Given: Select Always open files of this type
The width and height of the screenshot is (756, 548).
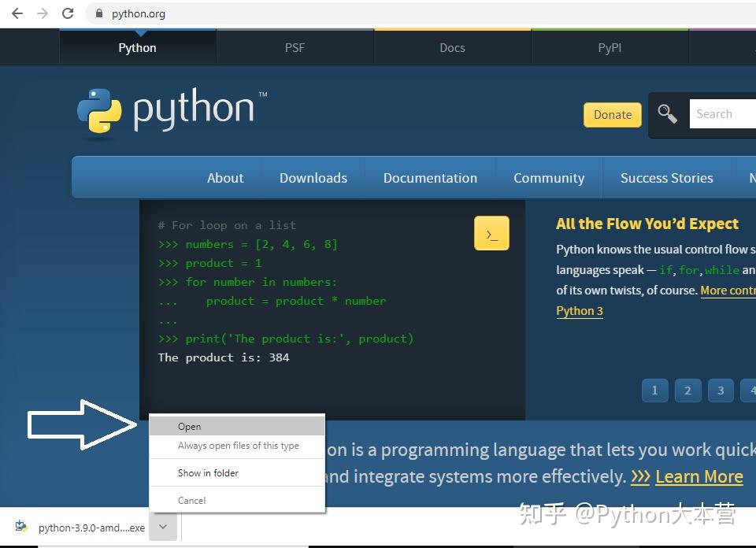Looking at the screenshot, I should click(238, 445).
